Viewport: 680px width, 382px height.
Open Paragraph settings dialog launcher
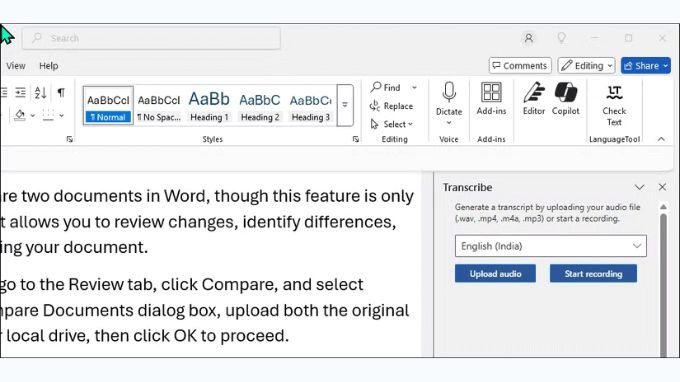(69, 139)
